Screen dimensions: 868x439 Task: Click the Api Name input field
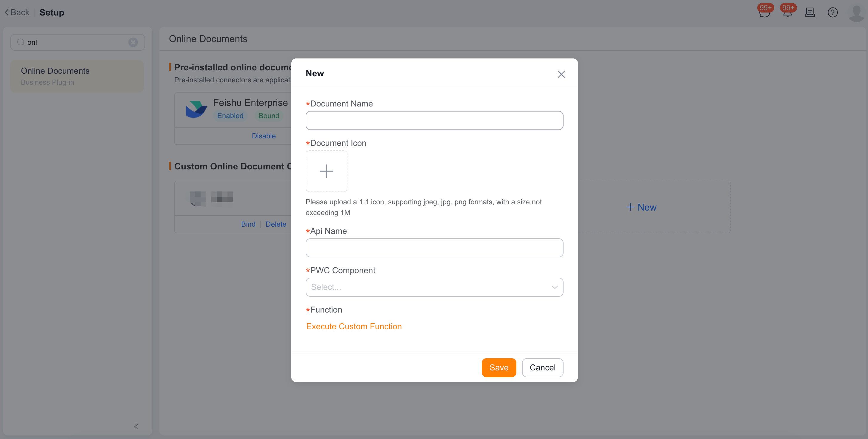pyautogui.click(x=434, y=248)
